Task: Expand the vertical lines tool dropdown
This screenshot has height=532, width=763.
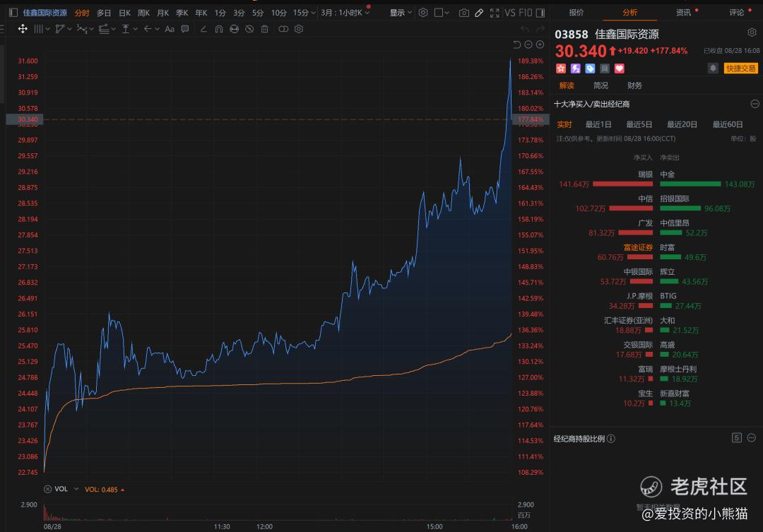Action: point(48,29)
